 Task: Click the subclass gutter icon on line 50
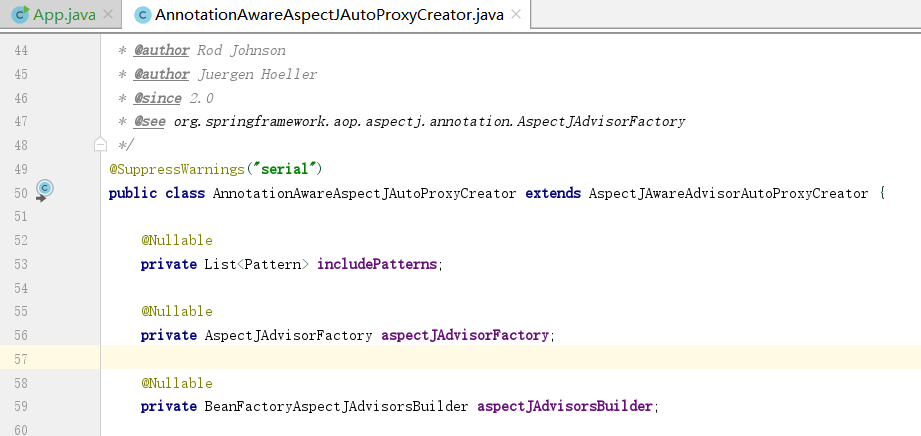45,191
